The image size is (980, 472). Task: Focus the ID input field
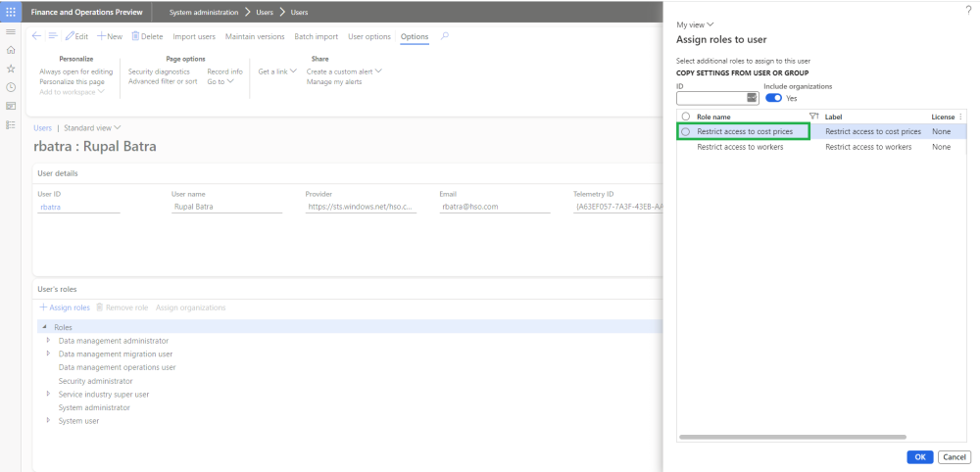pos(711,98)
